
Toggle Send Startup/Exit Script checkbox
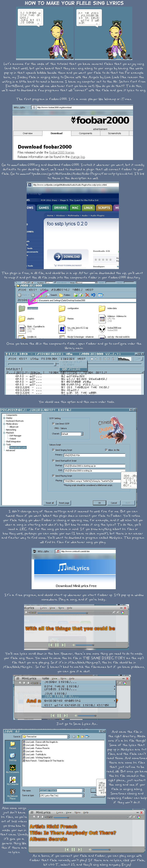(x=53, y=461)
